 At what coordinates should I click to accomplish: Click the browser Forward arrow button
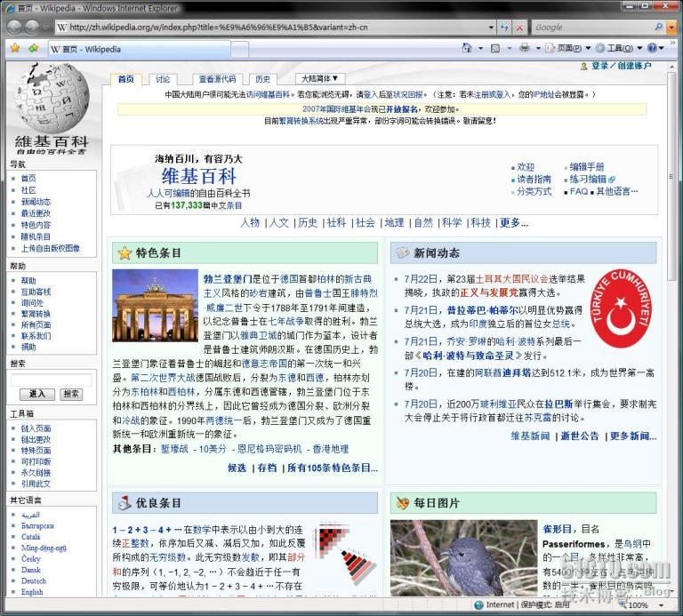[x=31, y=27]
